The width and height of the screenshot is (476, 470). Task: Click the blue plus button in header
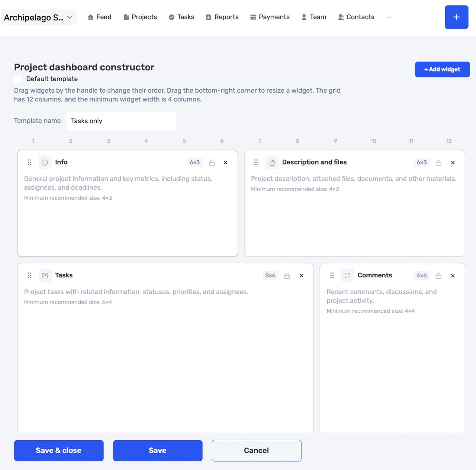click(x=456, y=17)
